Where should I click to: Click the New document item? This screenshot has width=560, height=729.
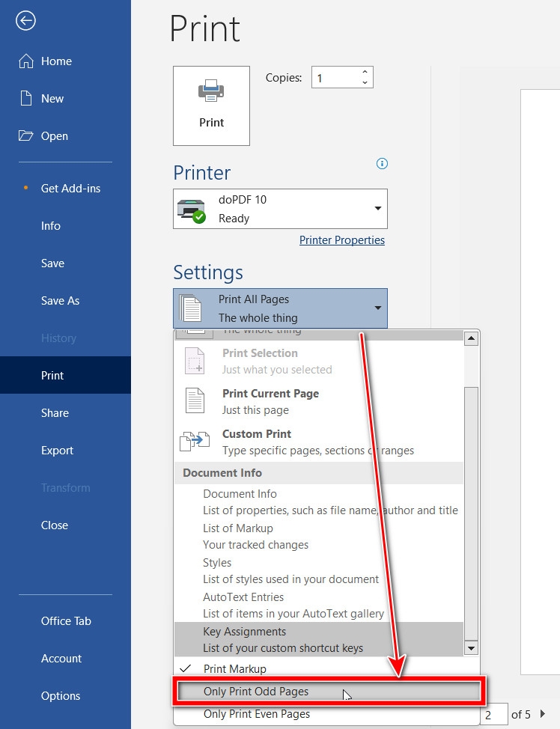click(65, 99)
